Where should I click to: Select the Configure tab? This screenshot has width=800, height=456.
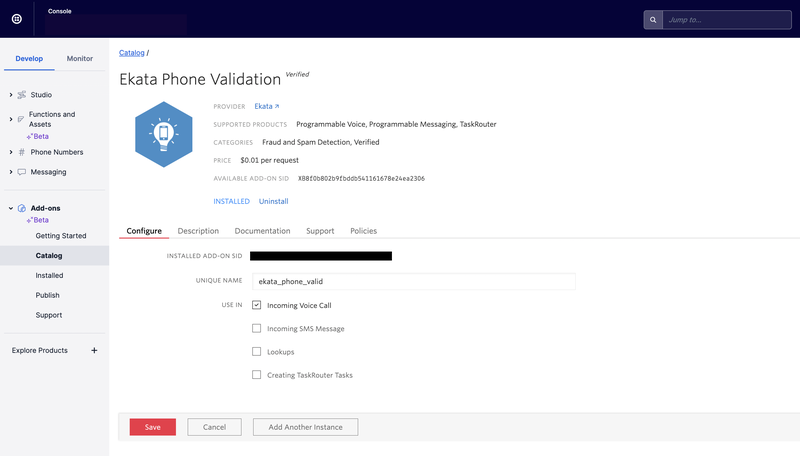(144, 231)
